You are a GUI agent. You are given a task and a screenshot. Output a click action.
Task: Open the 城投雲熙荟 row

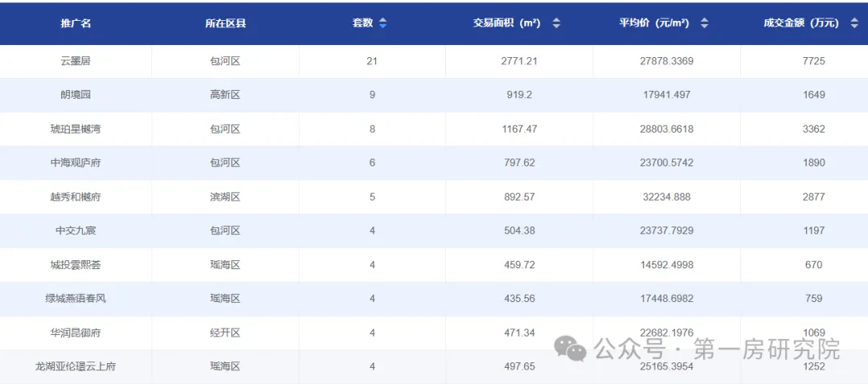click(x=76, y=264)
